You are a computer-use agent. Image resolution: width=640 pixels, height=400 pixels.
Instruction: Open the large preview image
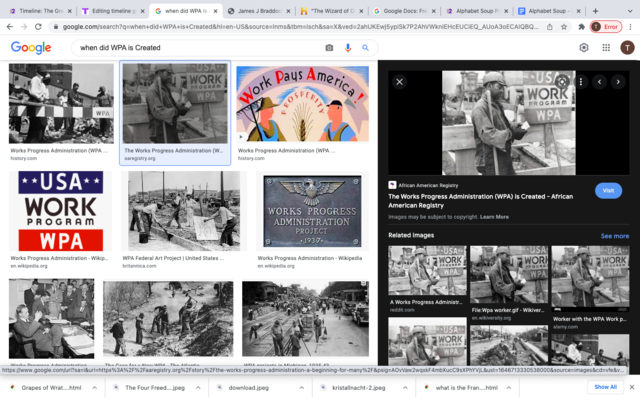click(x=509, y=123)
